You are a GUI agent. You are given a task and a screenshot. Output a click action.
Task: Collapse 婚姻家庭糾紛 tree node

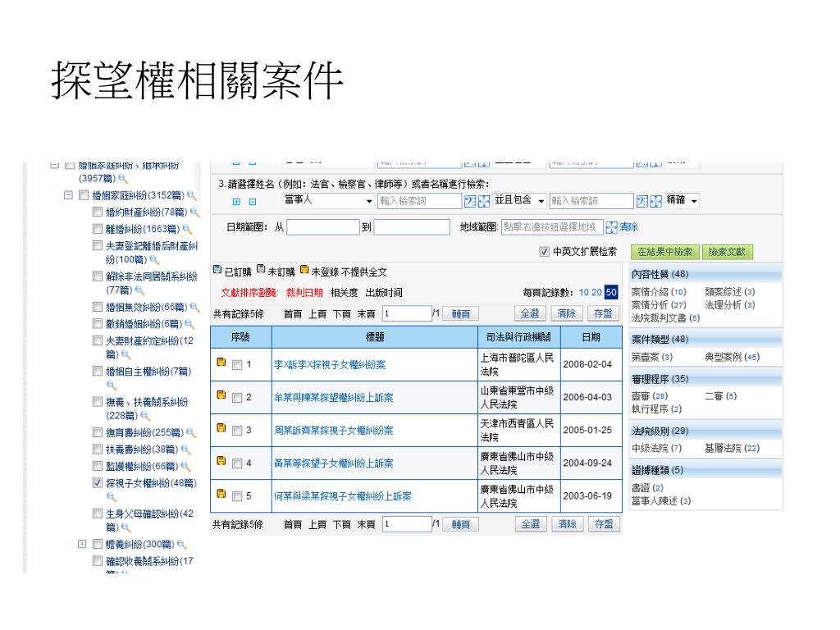[68, 195]
